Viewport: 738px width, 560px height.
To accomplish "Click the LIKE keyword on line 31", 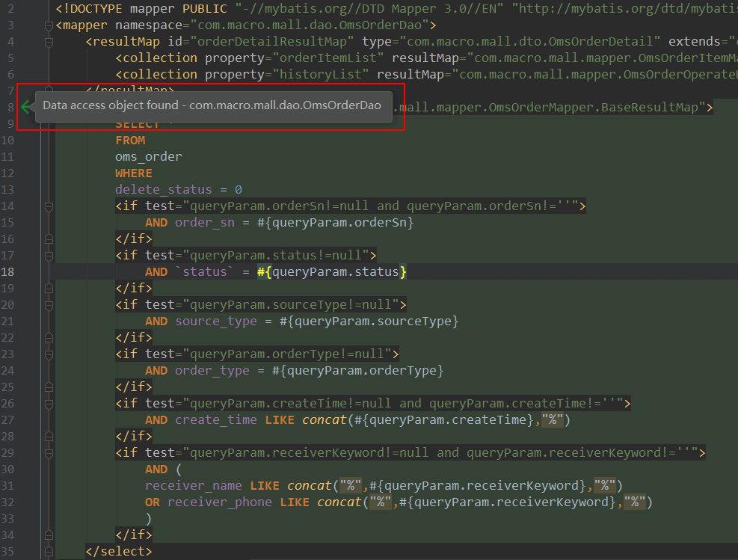I will click(265, 486).
